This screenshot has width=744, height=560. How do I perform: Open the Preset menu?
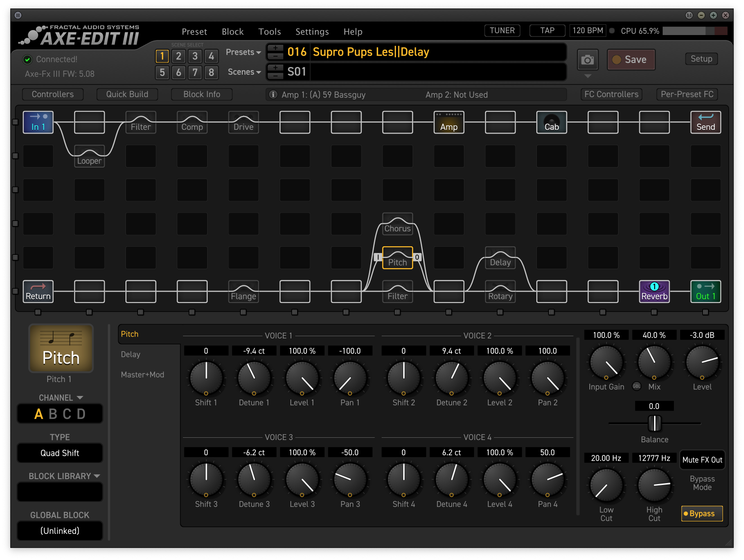point(194,31)
